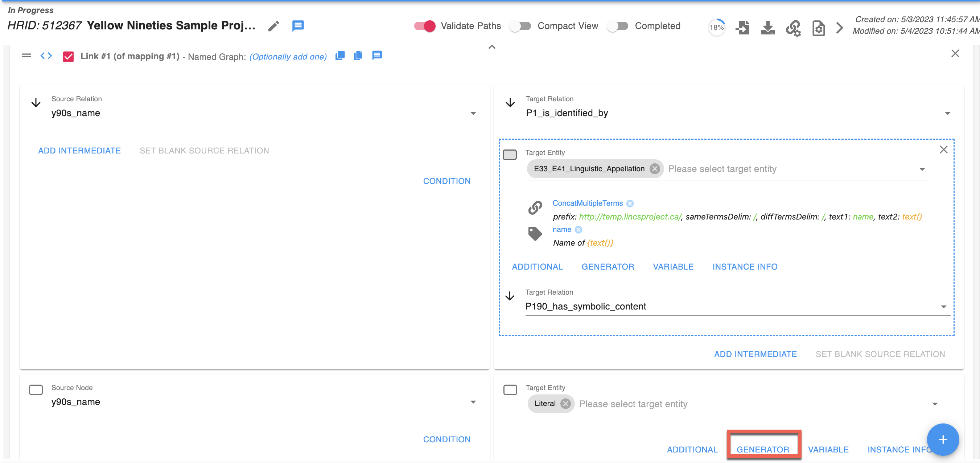Click the pencil edit title icon
980x463 pixels.
[273, 26]
